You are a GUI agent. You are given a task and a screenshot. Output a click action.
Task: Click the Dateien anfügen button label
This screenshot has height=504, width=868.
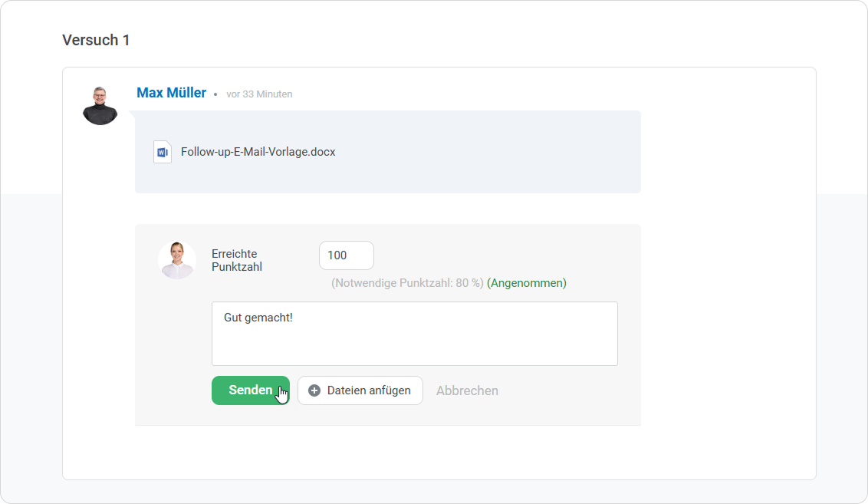(369, 390)
